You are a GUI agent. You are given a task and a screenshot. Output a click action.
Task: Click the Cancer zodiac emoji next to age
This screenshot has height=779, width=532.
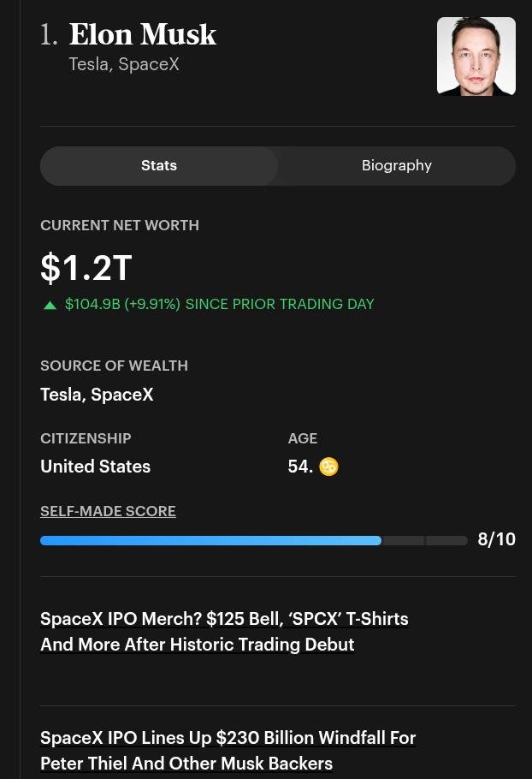coord(328,467)
